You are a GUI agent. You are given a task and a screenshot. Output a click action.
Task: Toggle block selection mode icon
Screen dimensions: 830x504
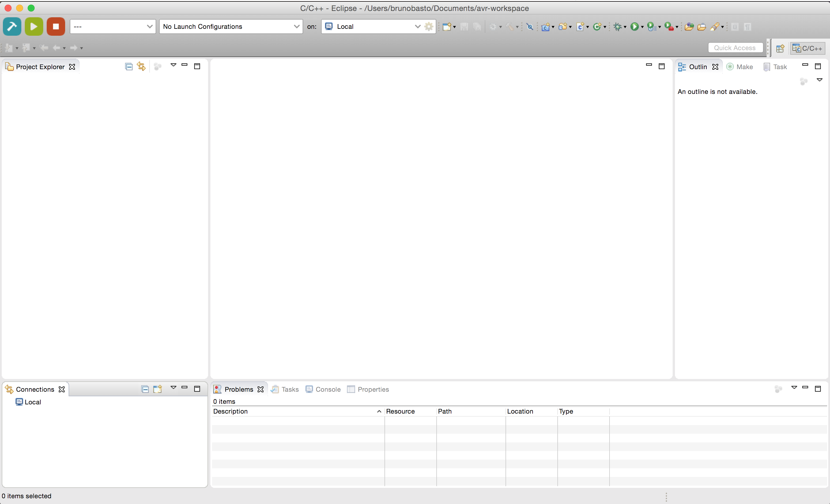pos(735,26)
